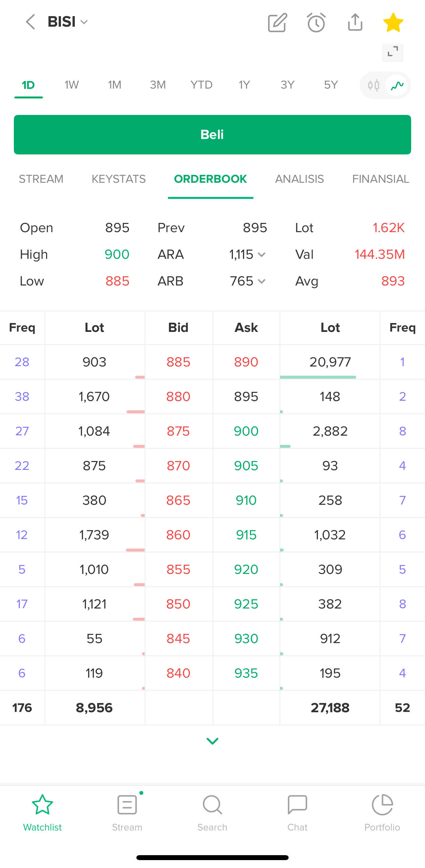Open the ANALISIS tab

(x=299, y=179)
